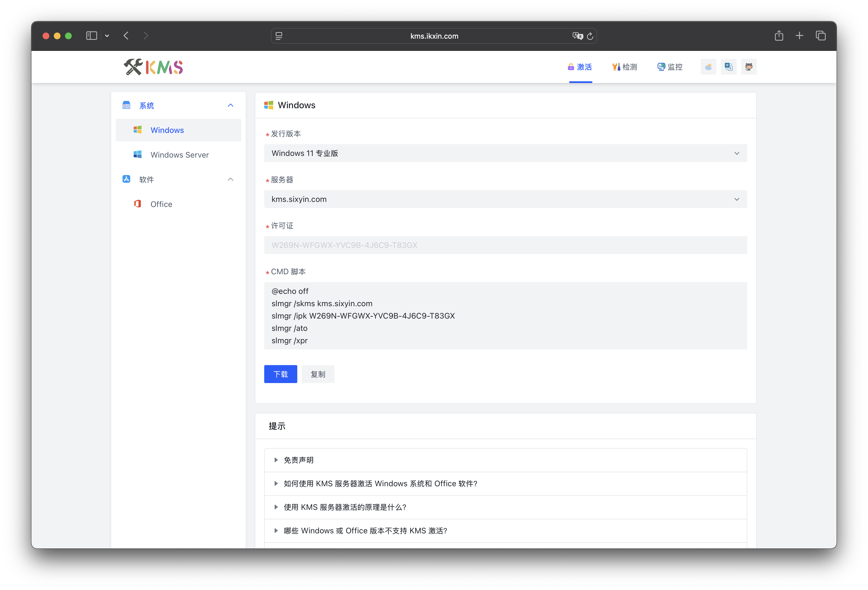The image size is (868, 590).
Task: Switch to the 监控 monitoring tab
Action: [670, 67]
